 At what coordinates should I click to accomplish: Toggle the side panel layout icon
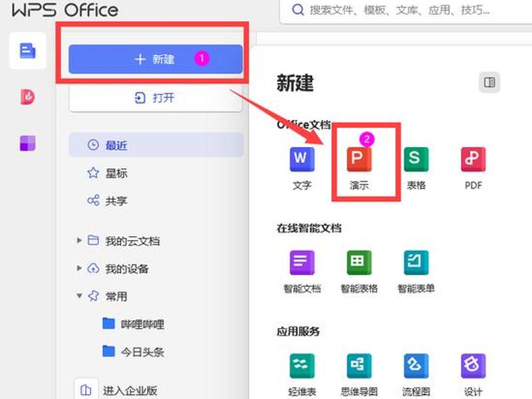(x=489, y=82)
